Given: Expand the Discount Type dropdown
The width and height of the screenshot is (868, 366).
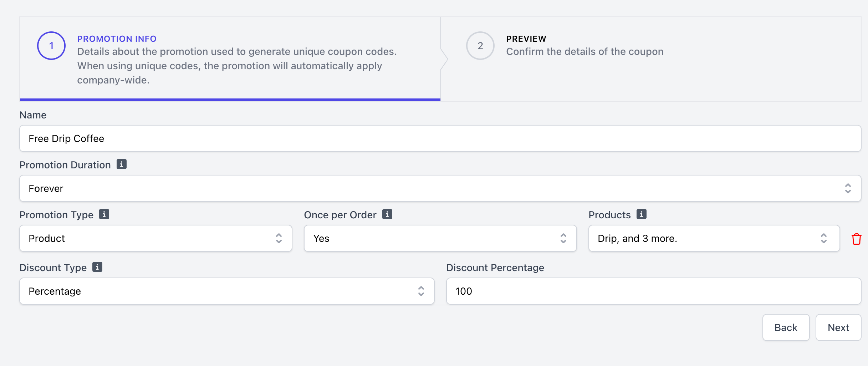Looking at the screenshot, I should pyautogui.click(x=227, y=291).
